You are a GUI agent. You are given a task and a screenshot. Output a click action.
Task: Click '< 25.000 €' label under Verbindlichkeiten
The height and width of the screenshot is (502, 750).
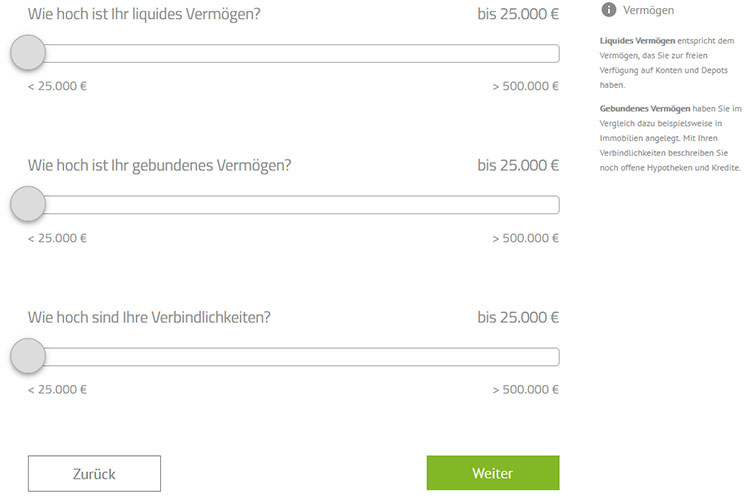click(57, 390)
